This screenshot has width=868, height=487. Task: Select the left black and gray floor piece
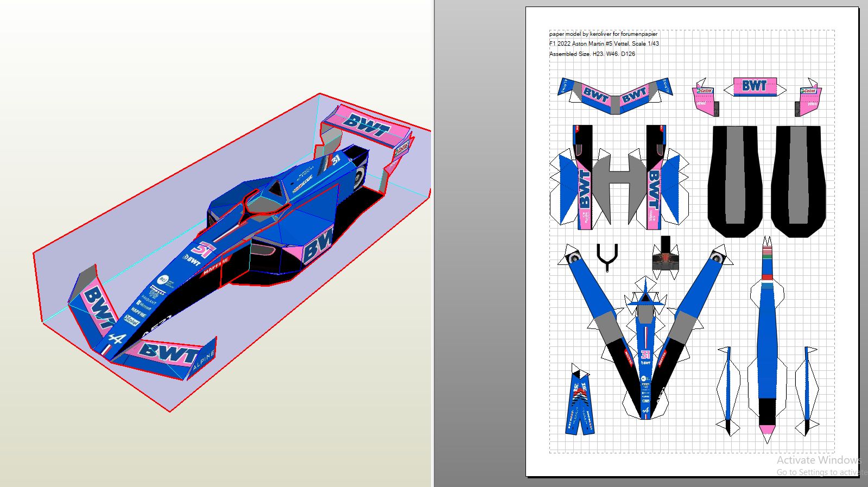click(x=734, y=180)
